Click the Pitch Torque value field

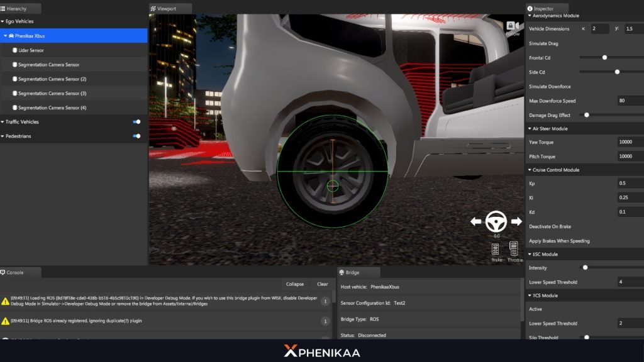[630, 156]
